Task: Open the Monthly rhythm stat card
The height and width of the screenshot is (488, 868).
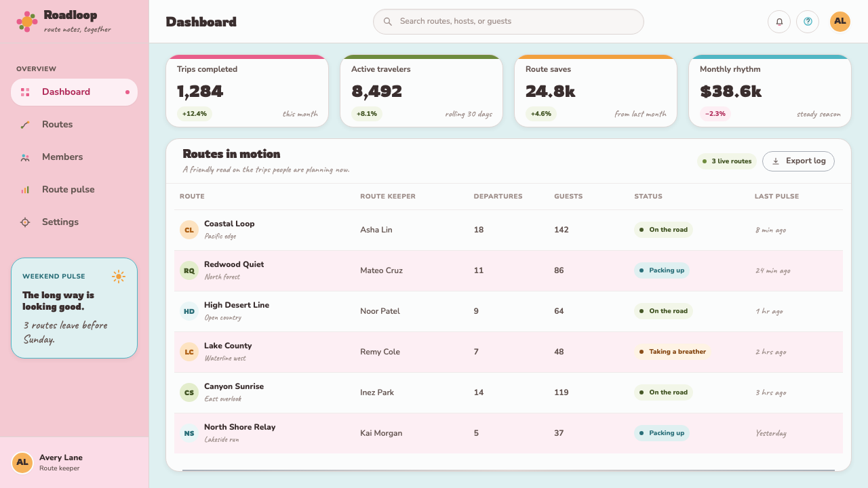Action: click(x=770, y=91)
